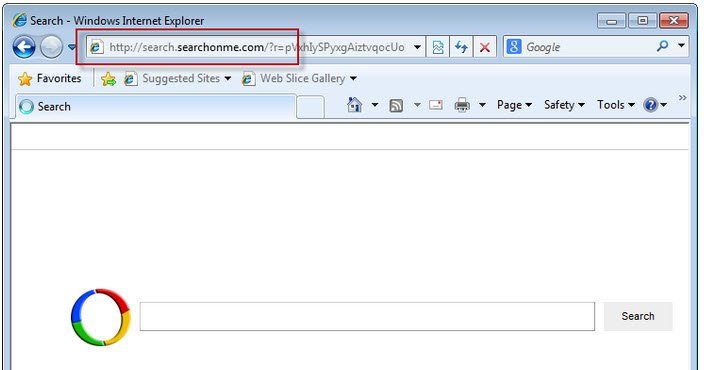Expand the Print options dropdown arrow
704x370 pixels.
[x=482, y=105]
